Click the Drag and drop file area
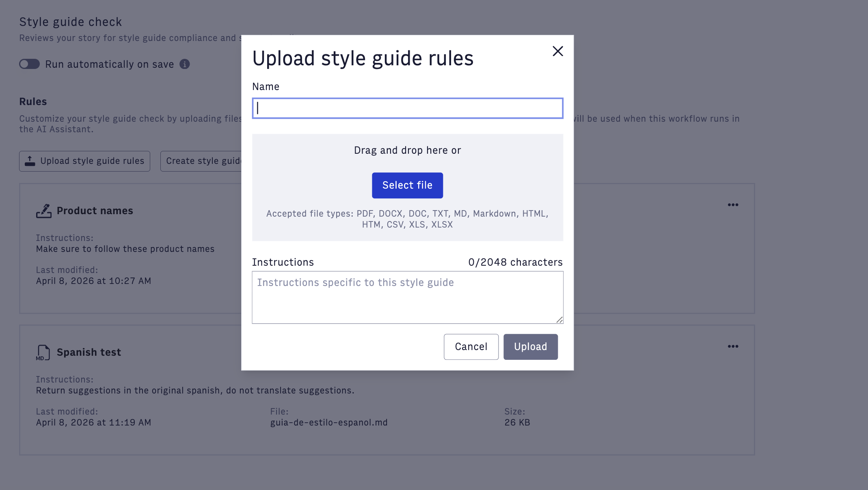 (407, 151)
